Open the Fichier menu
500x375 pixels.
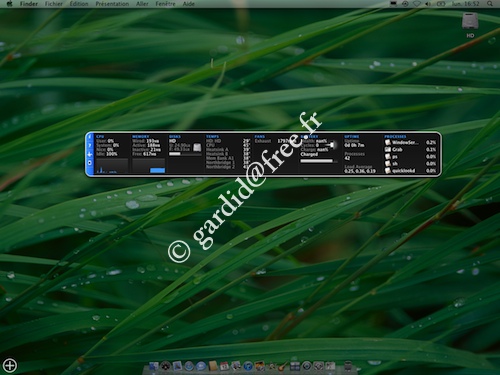54,4
